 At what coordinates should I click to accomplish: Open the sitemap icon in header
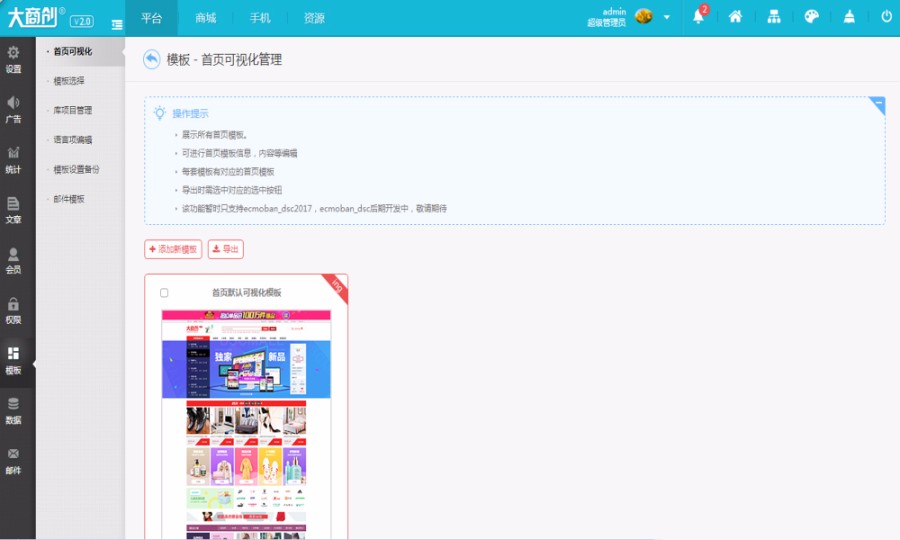tap(773, 17)
